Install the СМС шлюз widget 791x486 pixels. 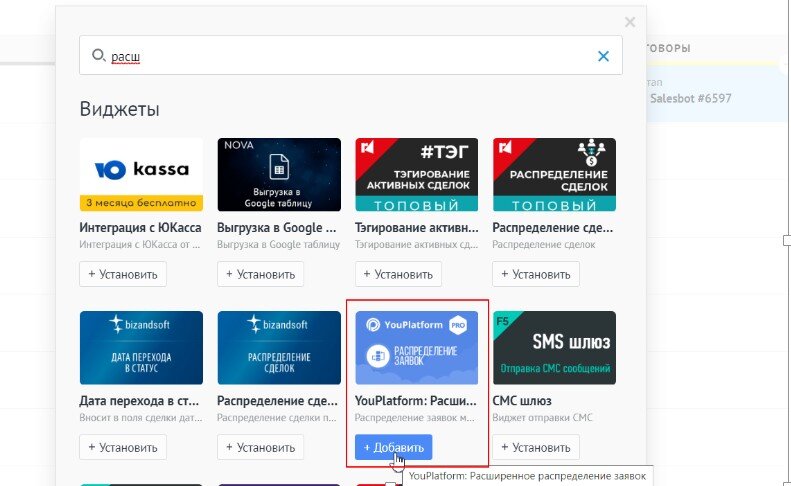(x=536, y=447)
